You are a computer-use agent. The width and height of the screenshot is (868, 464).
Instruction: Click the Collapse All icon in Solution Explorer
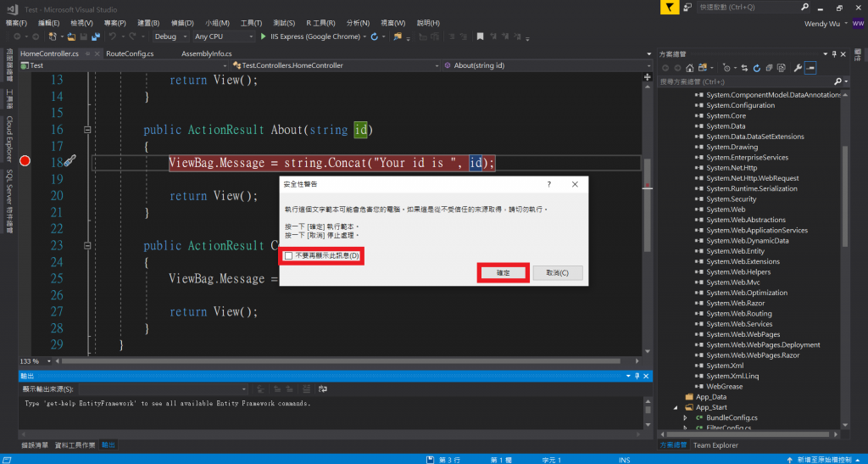click(769, 68)
